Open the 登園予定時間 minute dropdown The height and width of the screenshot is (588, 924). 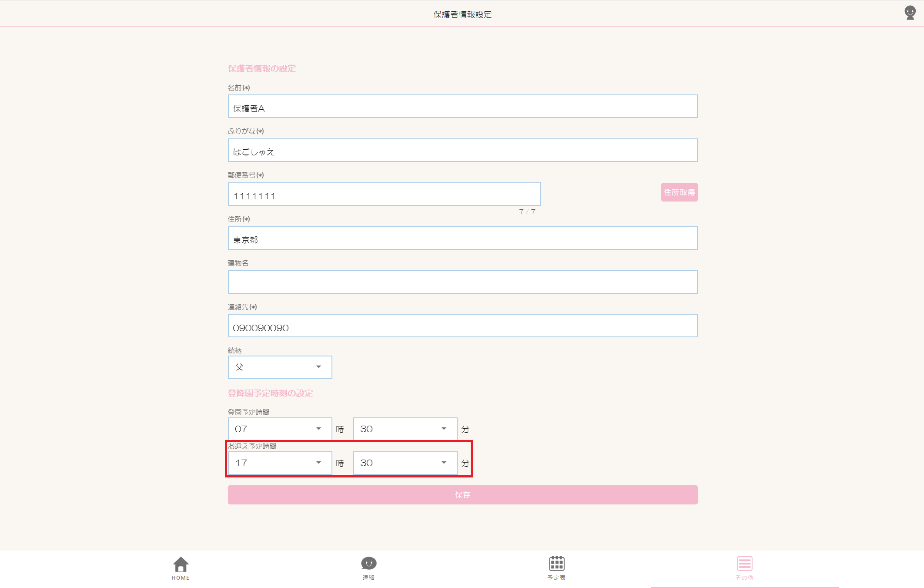coord(405,429)
